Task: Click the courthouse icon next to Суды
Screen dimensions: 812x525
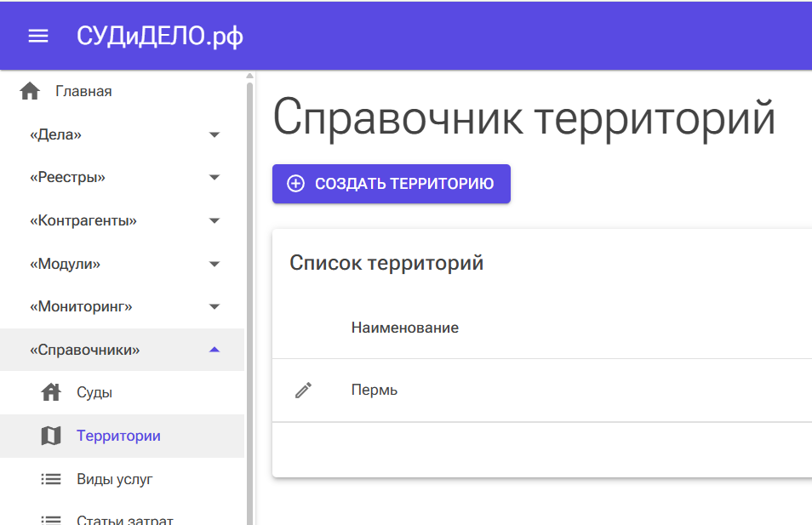Action: pyautogui.click(x=51, y=392)
